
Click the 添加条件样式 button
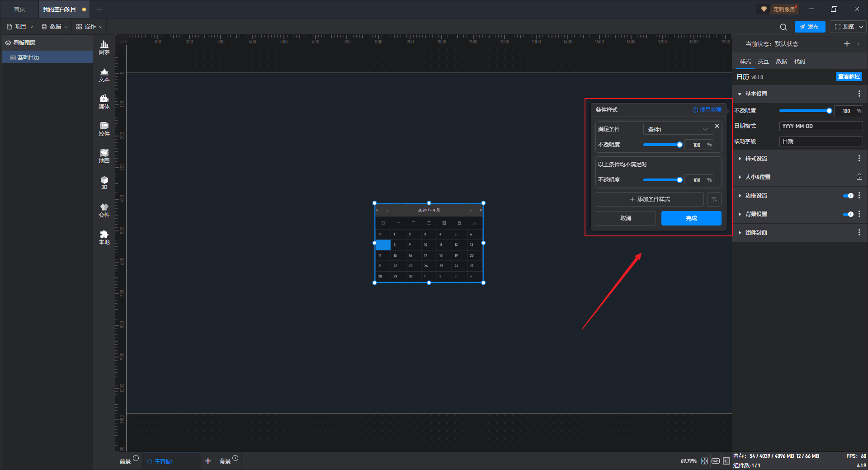pos(650,199)
